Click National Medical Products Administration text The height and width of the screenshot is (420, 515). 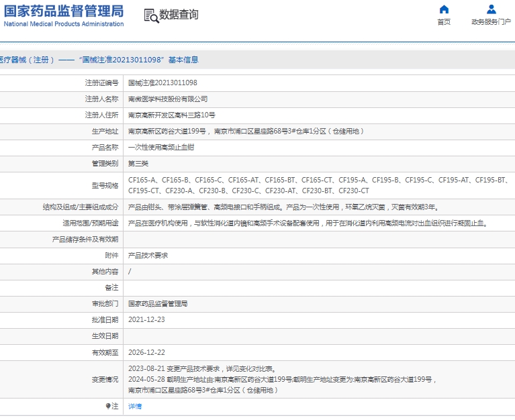64,24
